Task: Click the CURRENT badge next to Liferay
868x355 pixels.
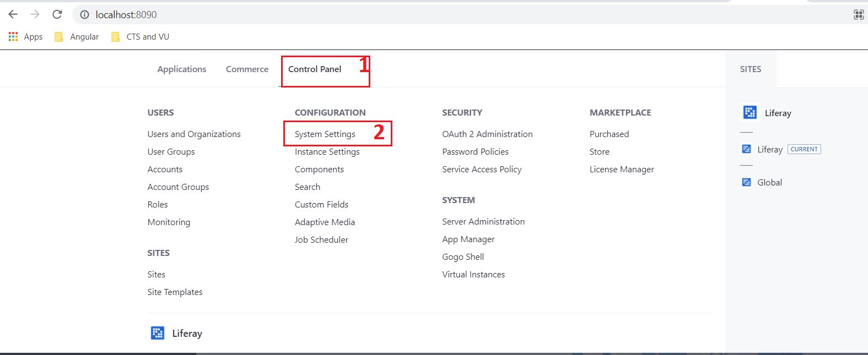Action: (804, 149)
